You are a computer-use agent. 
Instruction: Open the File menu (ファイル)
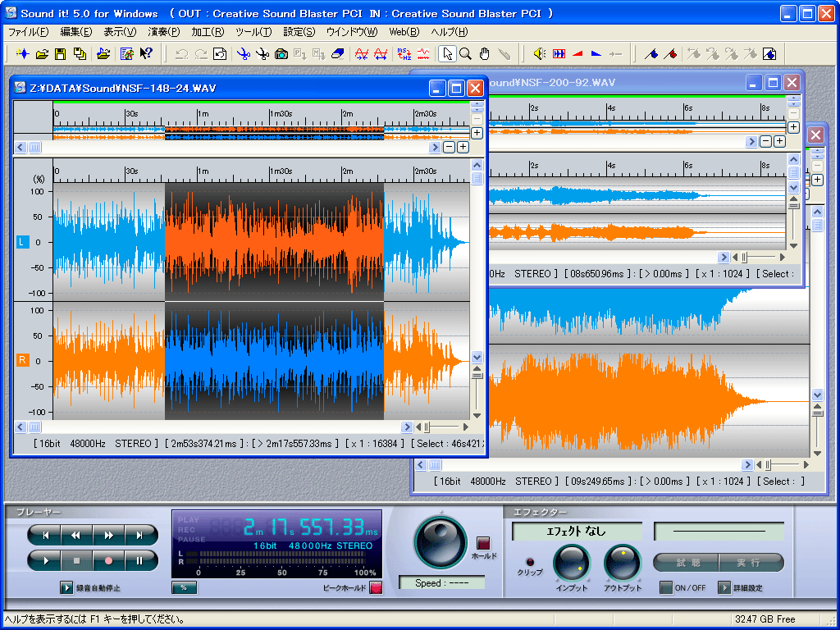[x=29, y=32]
